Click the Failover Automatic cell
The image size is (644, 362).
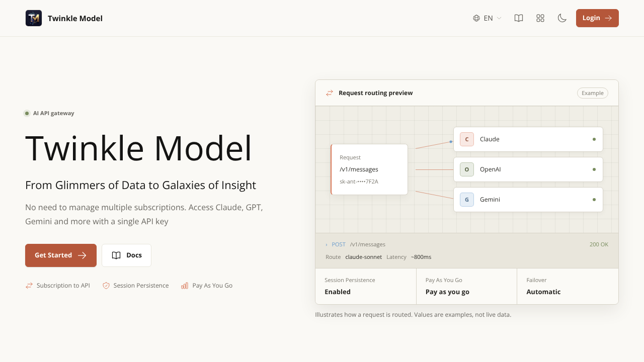coord(568,286)
